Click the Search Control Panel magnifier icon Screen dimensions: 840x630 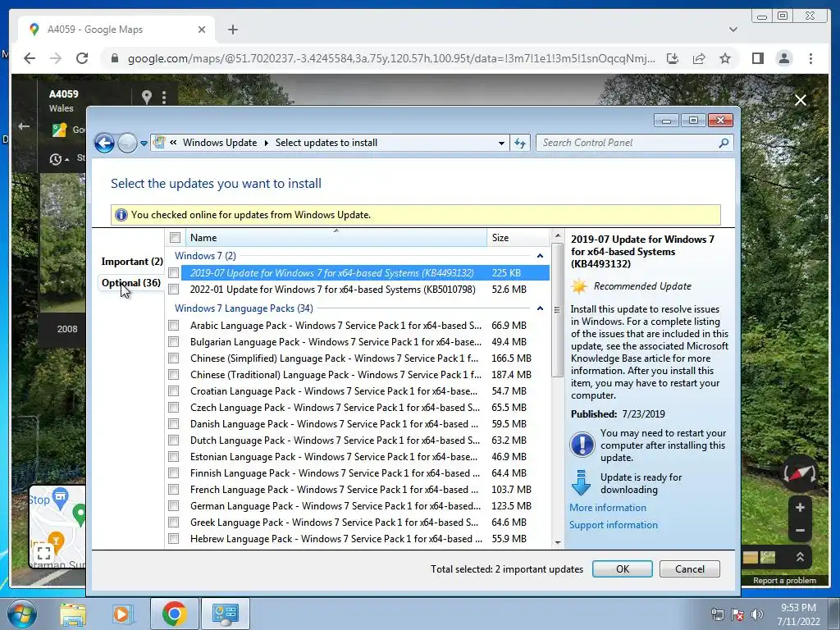click(x=724, y=143)
